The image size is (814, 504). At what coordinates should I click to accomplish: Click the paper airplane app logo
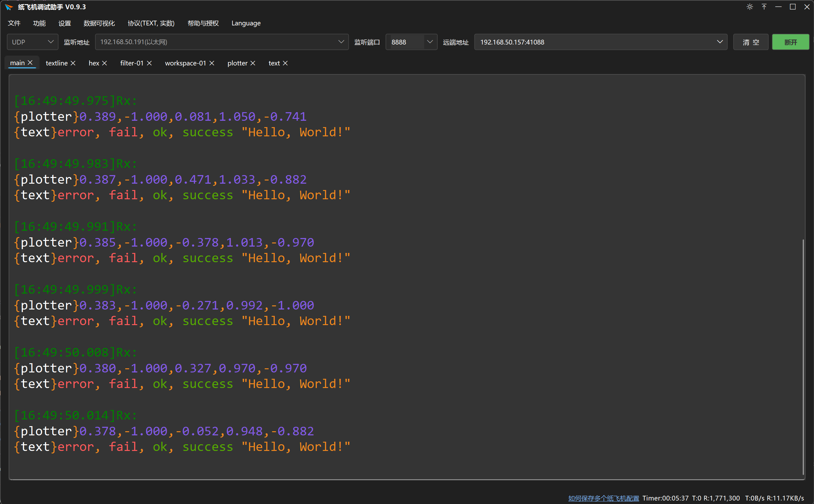tap(9, 7)
